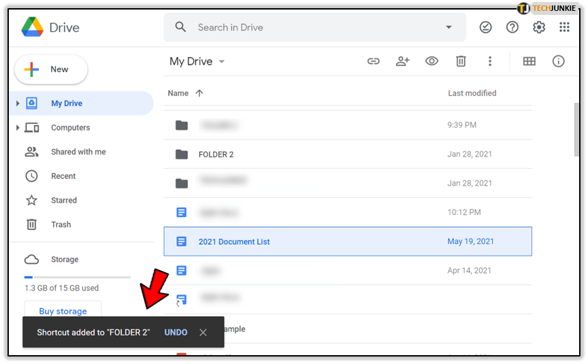Click the trash remove icon in toolbar
The image size is (588, 364).
(461, 61)
